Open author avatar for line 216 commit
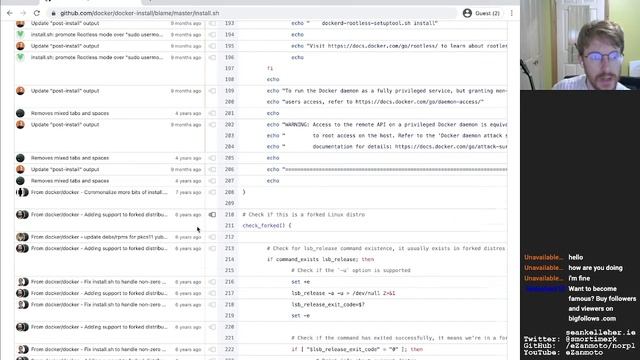640x360 pixels. (x=23, y=282)
